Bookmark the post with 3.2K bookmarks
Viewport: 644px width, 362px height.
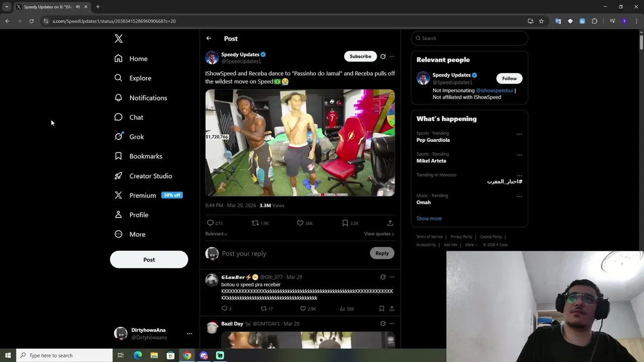pos(350,223)
